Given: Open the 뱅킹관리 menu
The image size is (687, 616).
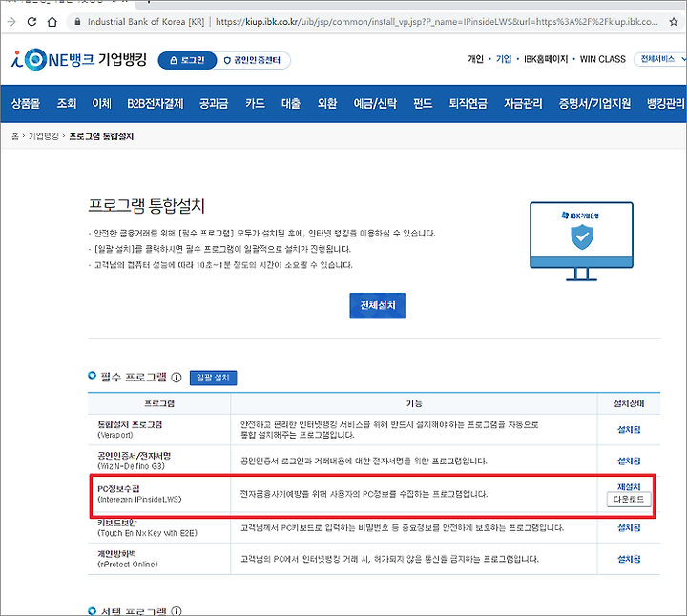Looking at the screenshot, I should coord(666,104).
